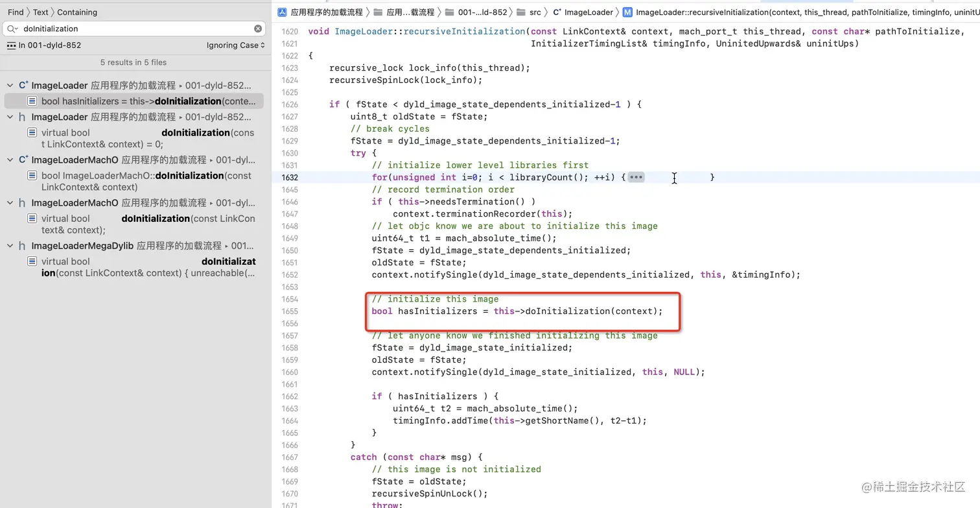
Task: Click the '5 results in 5 files' summary
Action: tap(134, 62)
